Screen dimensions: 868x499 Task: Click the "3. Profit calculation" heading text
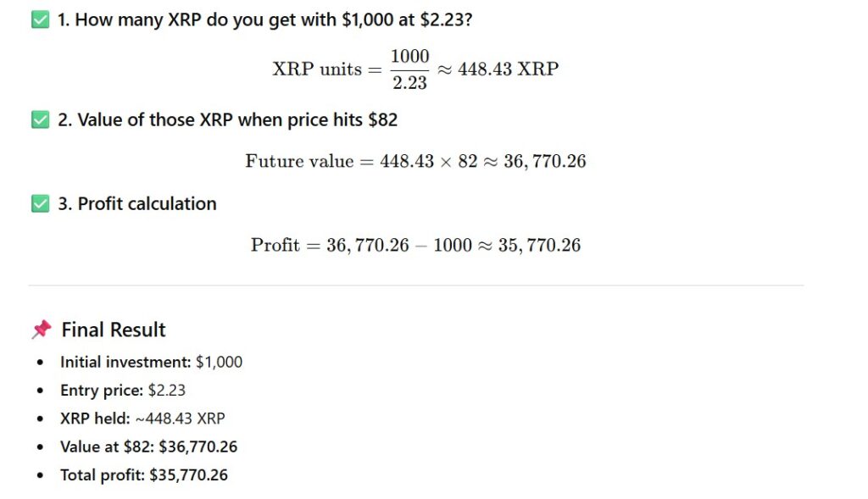[136, 203]
